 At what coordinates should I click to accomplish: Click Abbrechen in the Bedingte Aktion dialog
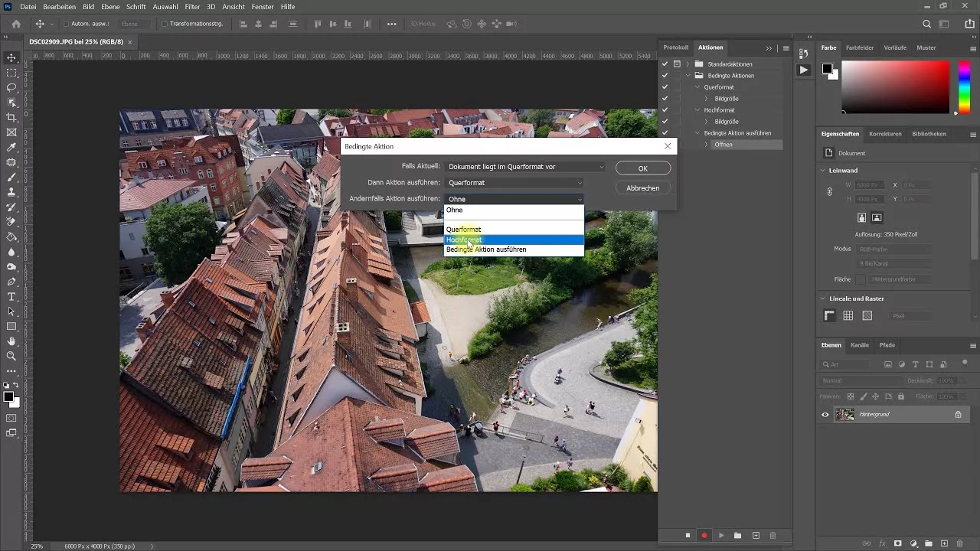coord(642,187)
